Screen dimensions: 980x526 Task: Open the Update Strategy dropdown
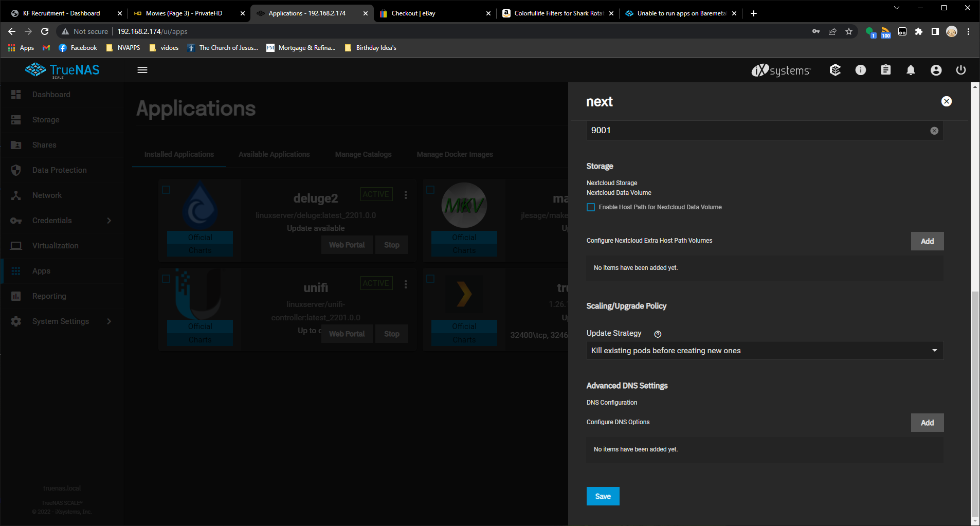[x=765, y=351]
